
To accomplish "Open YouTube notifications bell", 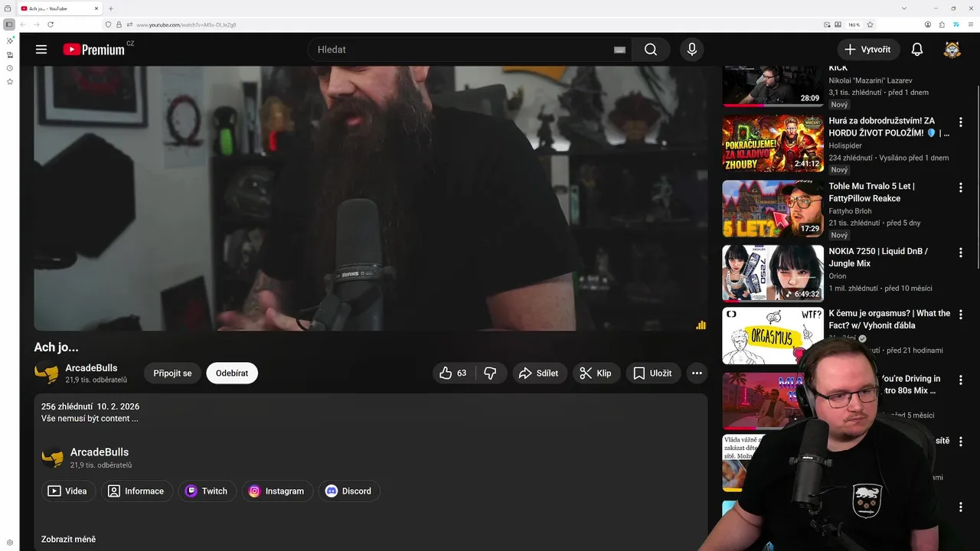I will pyautogui.click(x=917, y=50).
